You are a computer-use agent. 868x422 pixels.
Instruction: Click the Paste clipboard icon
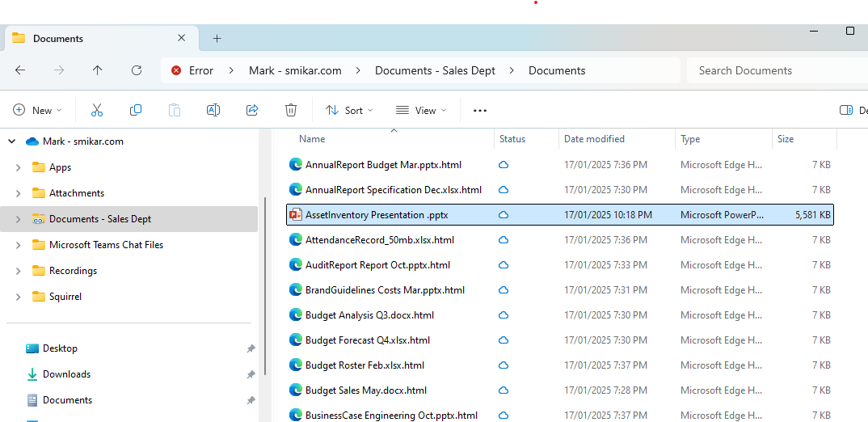coord(175,110)
